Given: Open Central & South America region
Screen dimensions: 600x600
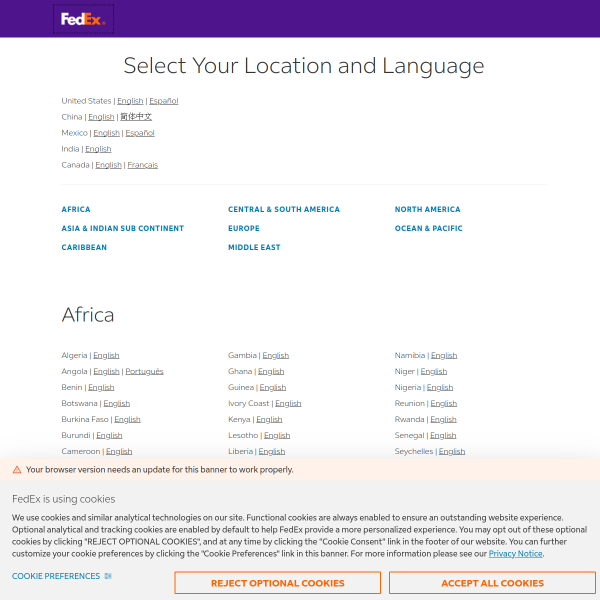Looking at the screenshot, I should pos(284,209).
